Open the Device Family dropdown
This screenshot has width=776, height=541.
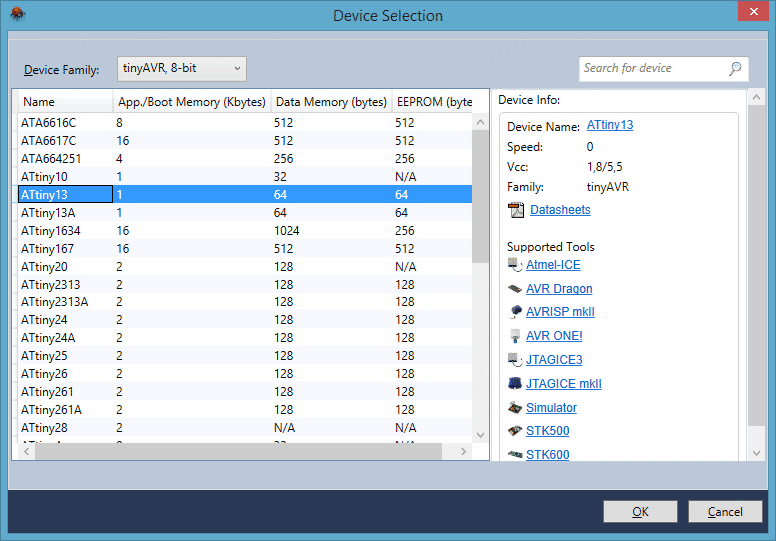click(x=182, y=69)
